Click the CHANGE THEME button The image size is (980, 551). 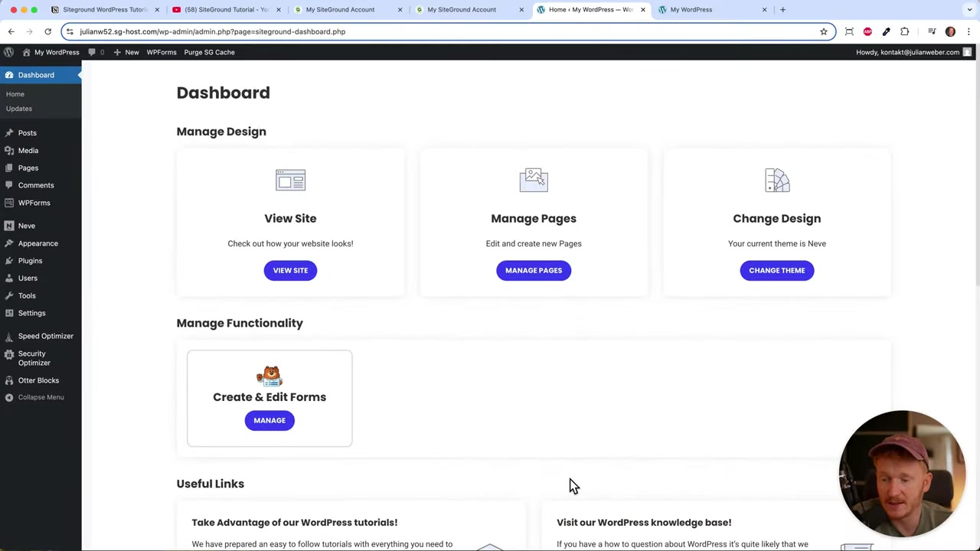pyautogui.click(x=777, y=270)
